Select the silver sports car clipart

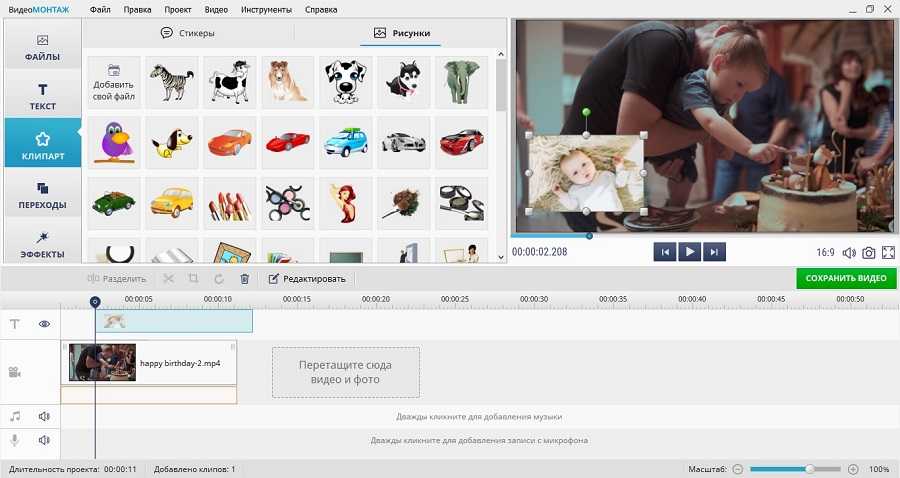(x=404, y=143)
